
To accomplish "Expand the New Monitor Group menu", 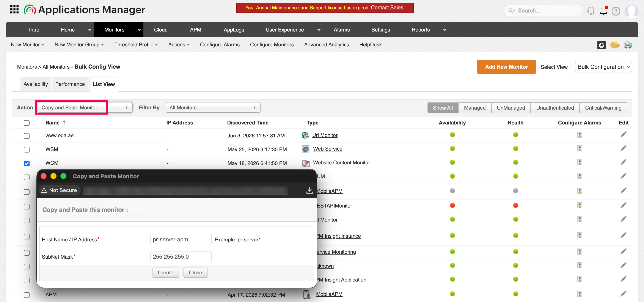I will pyautogui.click(x=79, y=44).
